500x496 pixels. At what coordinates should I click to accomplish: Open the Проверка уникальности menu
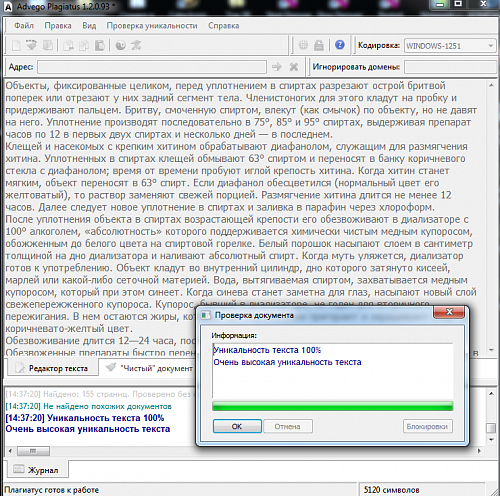[x=152, y=26]
